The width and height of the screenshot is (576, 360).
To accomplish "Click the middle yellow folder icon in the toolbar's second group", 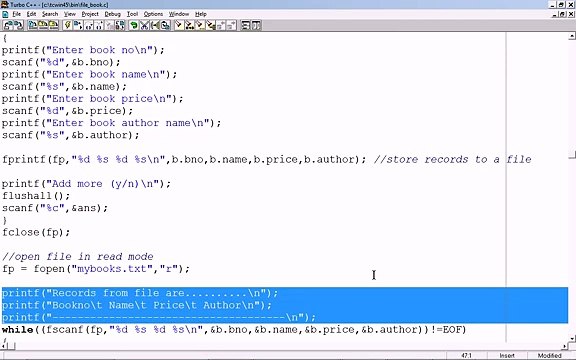I will [43, 25].
